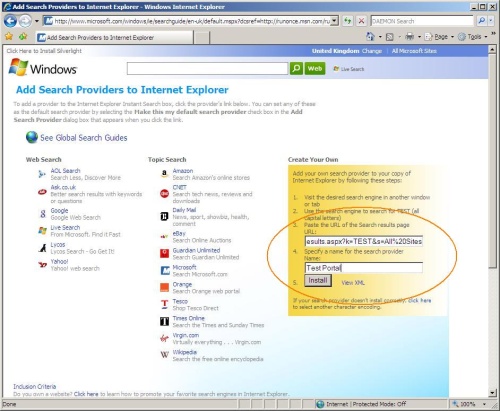The width and height of the screenshot is (500, 411).
Task: Click the Windows logo
Action: (x=43, y=68)
